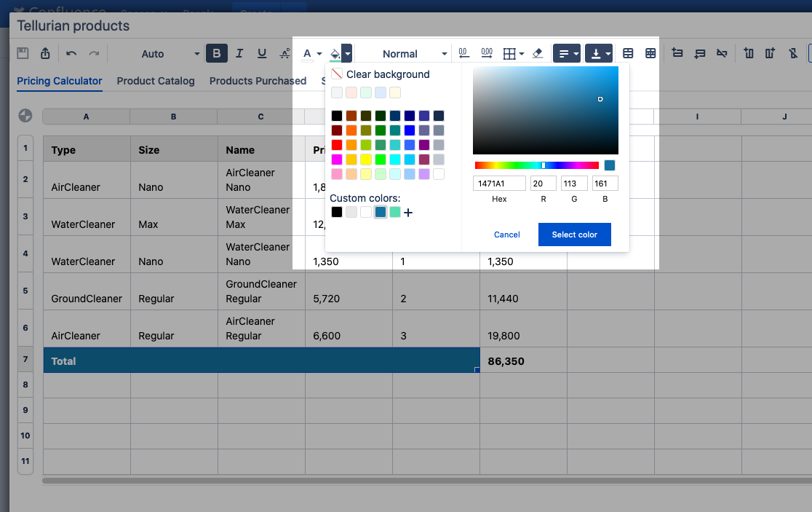Viewport: 812px width, 512px height.
Task: Click the G value input field
Action: tap(574, 184)
